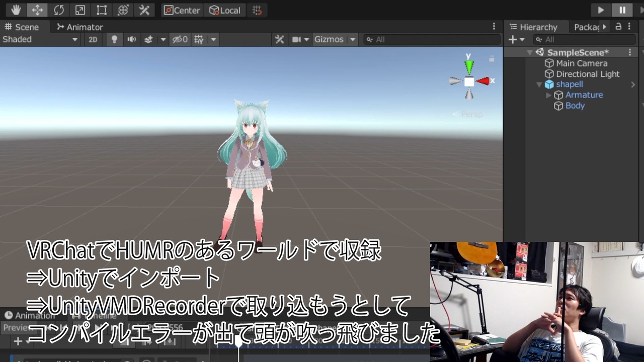Toggle Persp projection label
The width and height of the screenshot is (644, 362).
click(467, 114)
